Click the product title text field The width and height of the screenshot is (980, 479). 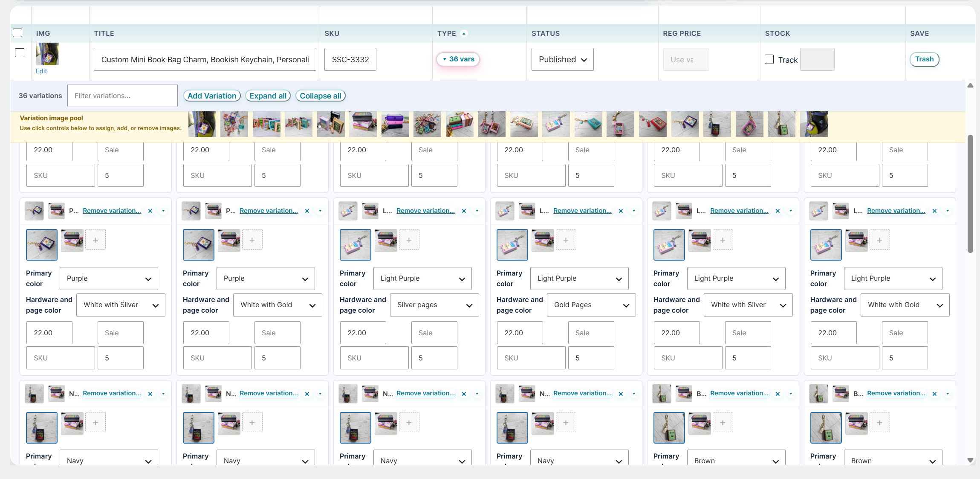coord(205,59)
